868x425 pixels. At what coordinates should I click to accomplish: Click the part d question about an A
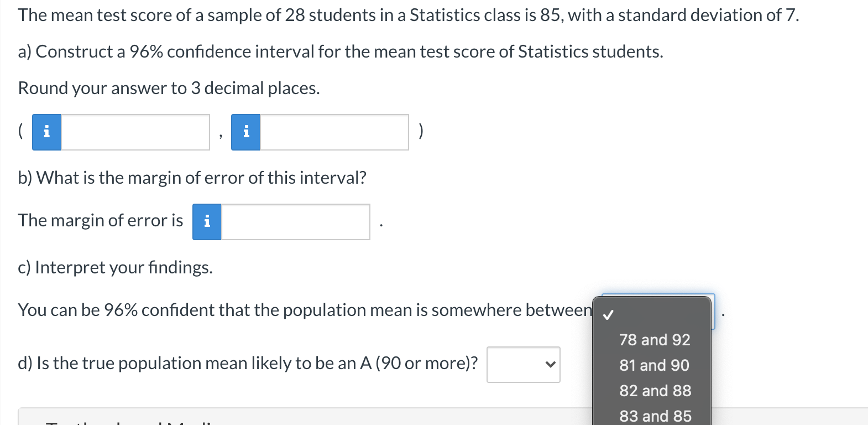coord(248,363)
